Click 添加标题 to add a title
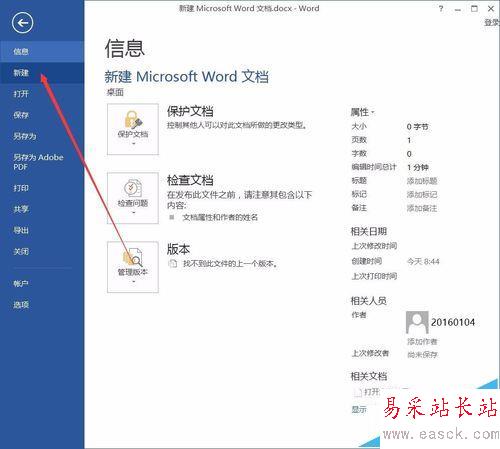 point(422,181)
